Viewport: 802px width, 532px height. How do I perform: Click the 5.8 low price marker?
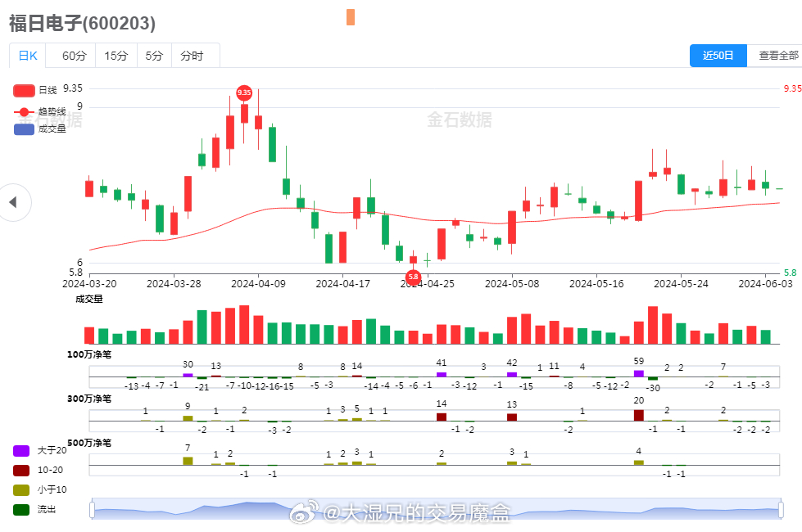tap(413, 277)
